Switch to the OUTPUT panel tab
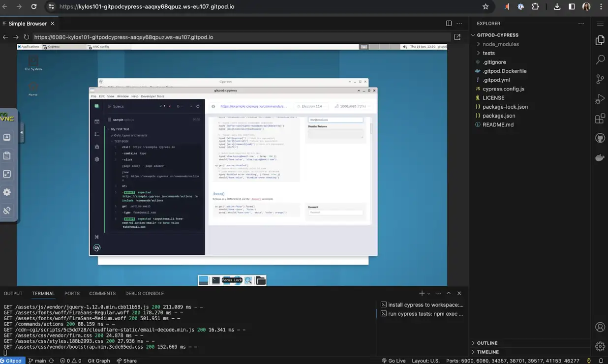Image resolution: width=608 pixels, height=364 pixels. [x=13, y=293]
